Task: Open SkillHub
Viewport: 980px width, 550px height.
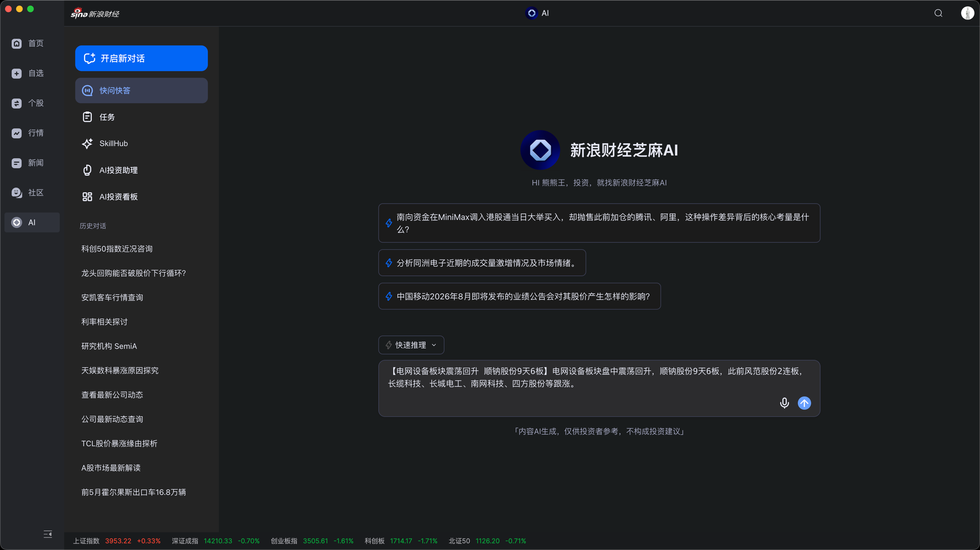Action: (142, 144)
